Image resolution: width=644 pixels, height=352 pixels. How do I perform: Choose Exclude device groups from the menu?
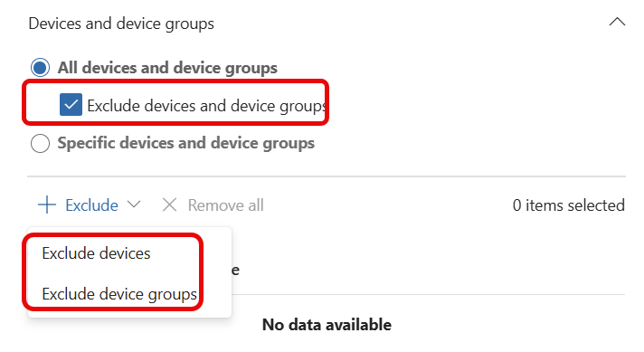coord(119,294)
